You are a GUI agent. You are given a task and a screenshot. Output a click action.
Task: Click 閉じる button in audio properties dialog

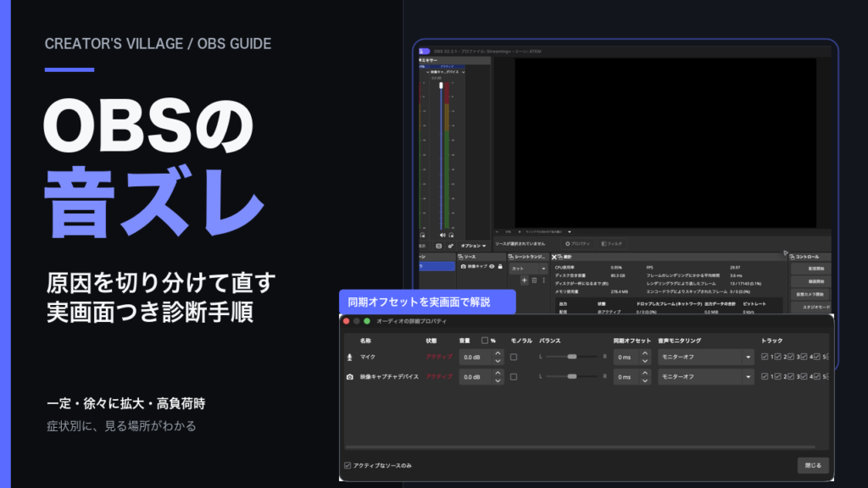coord(813,465)
